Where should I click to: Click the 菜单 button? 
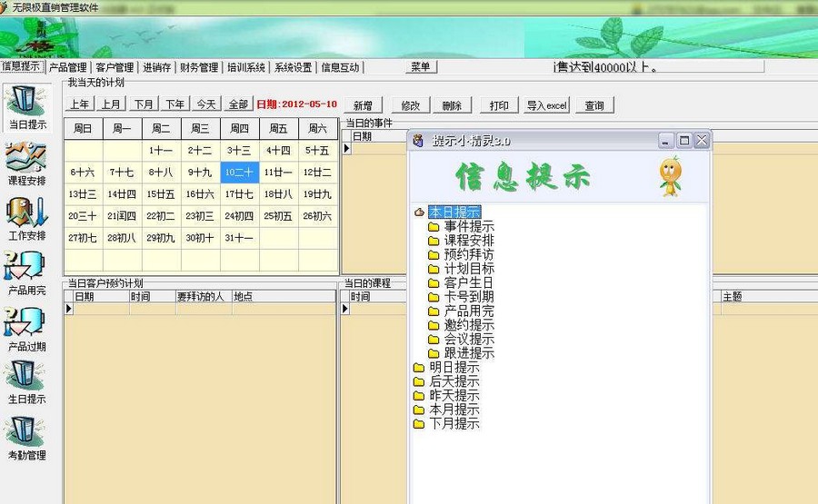click(x=421, y=66)
